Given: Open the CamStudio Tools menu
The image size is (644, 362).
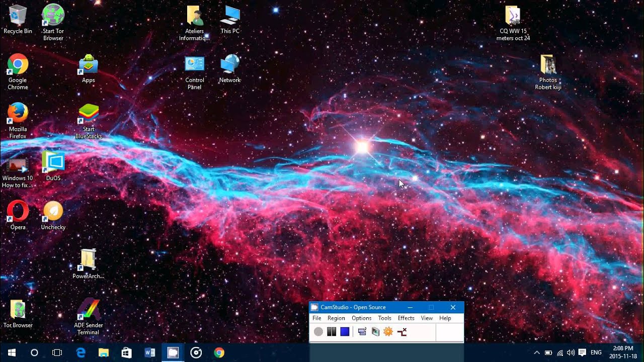Looking at the screenshot, I should click(x=384, y=318).
